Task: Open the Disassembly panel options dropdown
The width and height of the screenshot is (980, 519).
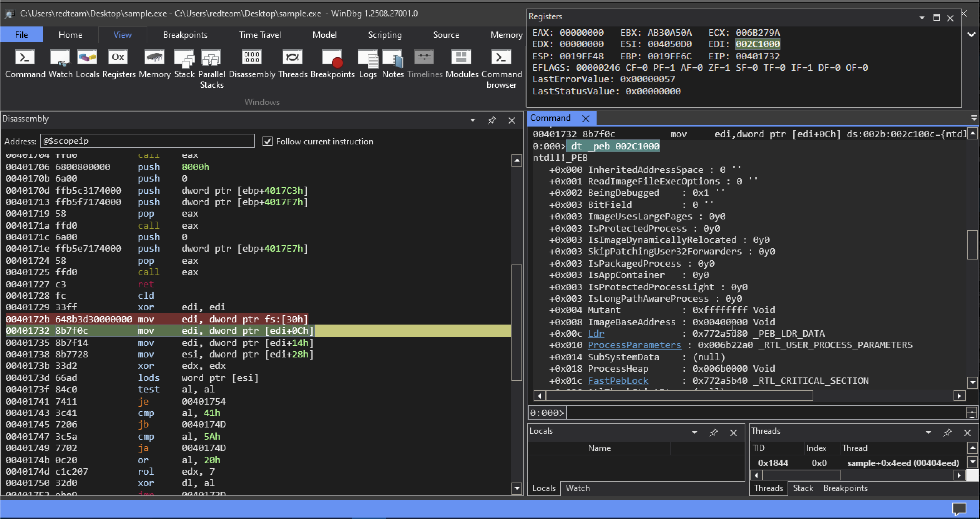Action: [472, 120]
